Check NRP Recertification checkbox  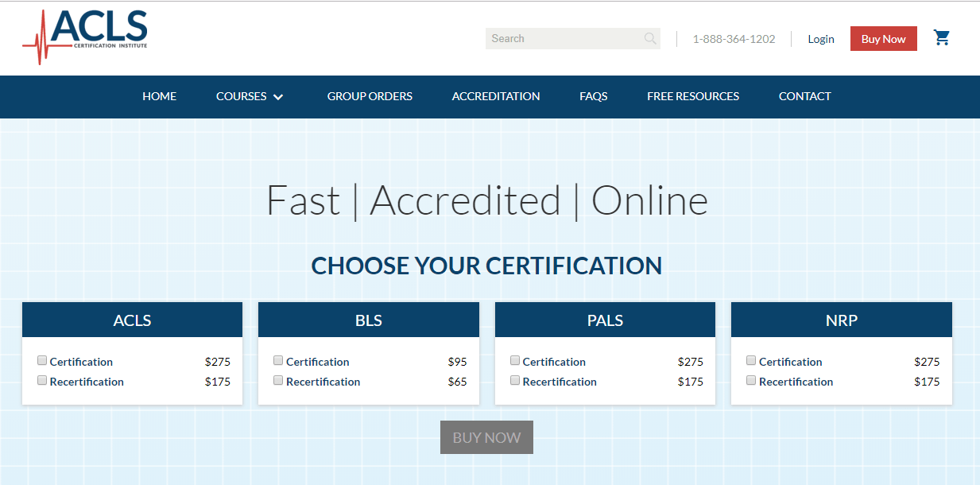pos(751,380)
